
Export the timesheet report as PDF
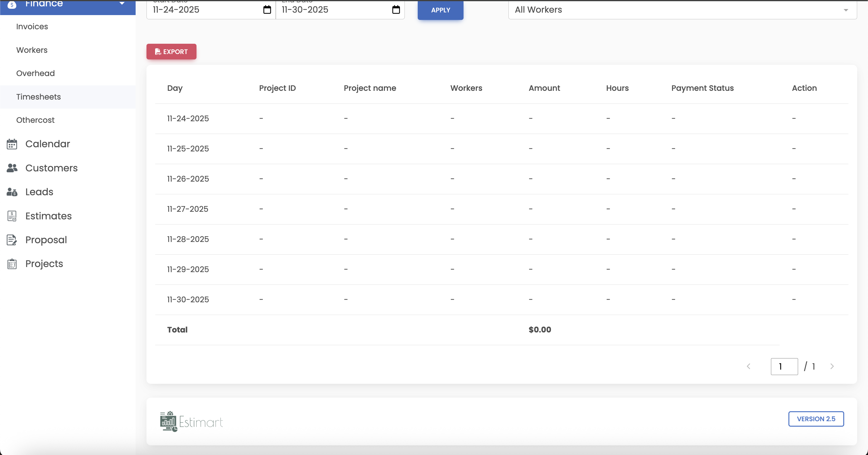(x=171, y=52)
